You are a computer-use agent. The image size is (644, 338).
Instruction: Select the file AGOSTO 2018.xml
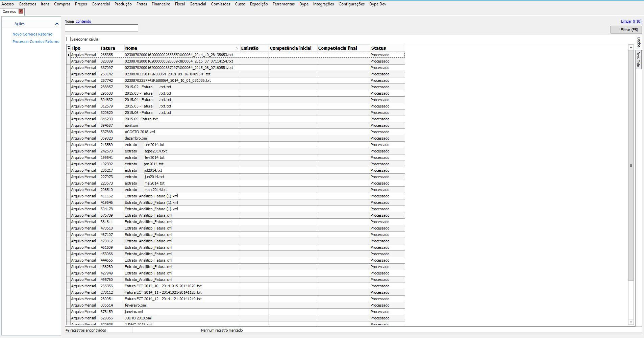point(140,132)
